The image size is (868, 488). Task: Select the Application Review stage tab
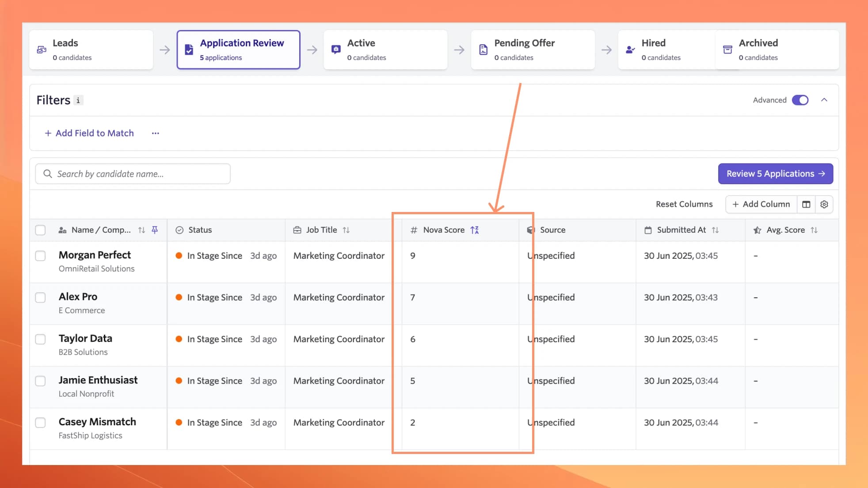(x=238, y=49)
